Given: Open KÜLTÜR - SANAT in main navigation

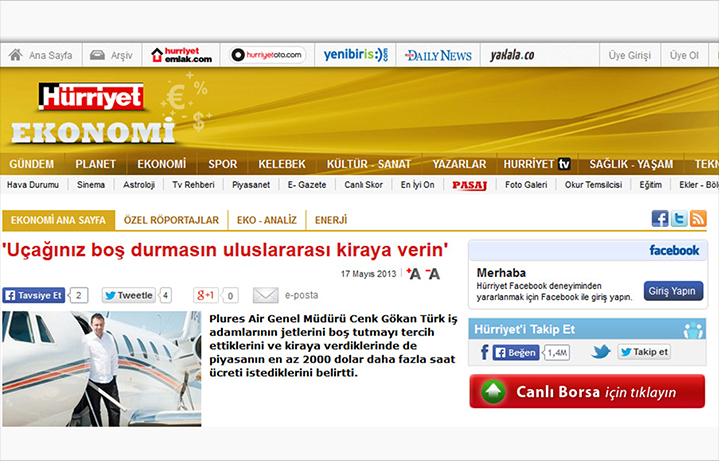Looking at the screenshot, I should pos(369,164).
